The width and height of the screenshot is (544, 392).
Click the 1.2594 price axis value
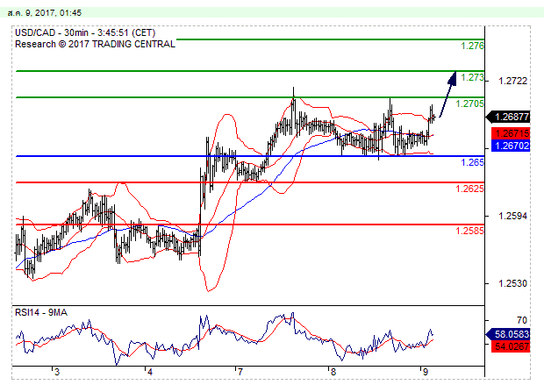(x=512, y=216)
